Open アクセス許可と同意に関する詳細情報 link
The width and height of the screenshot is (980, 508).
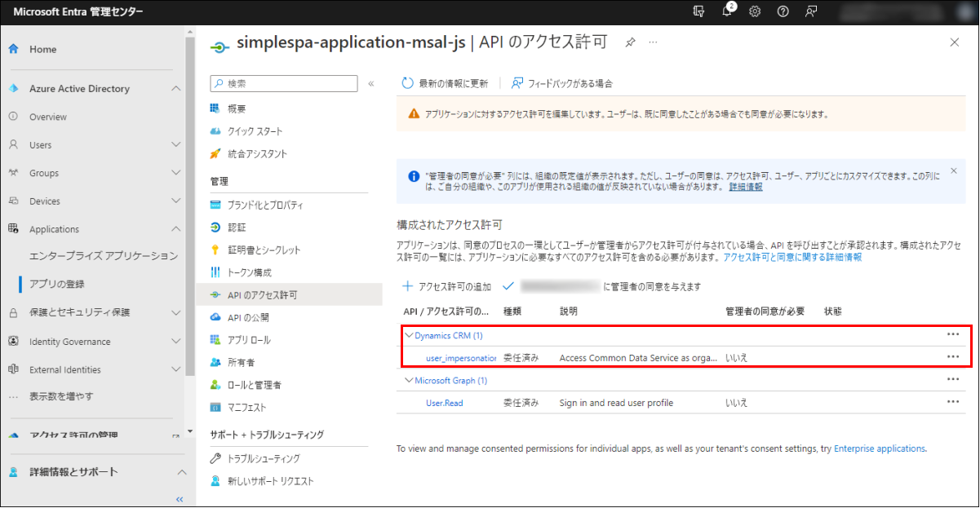(792, 257)
